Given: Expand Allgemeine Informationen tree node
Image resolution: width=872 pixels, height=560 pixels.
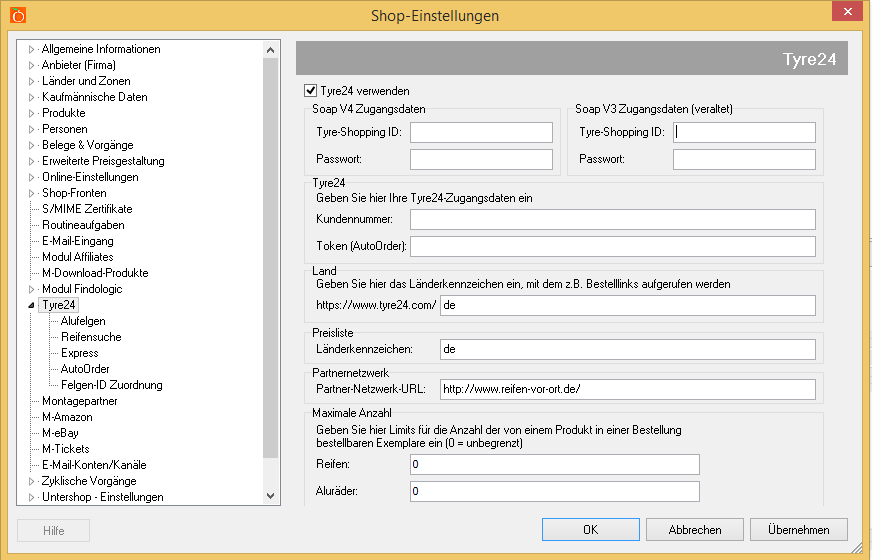Looking at the screenshot, I should [x=32, y=49].
